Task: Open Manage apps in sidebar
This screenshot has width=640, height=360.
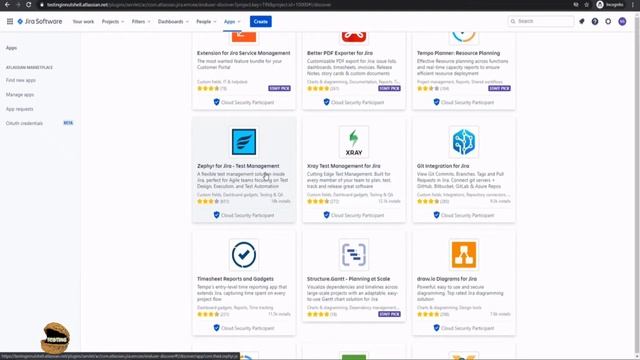Action: [x=20, y=95]
